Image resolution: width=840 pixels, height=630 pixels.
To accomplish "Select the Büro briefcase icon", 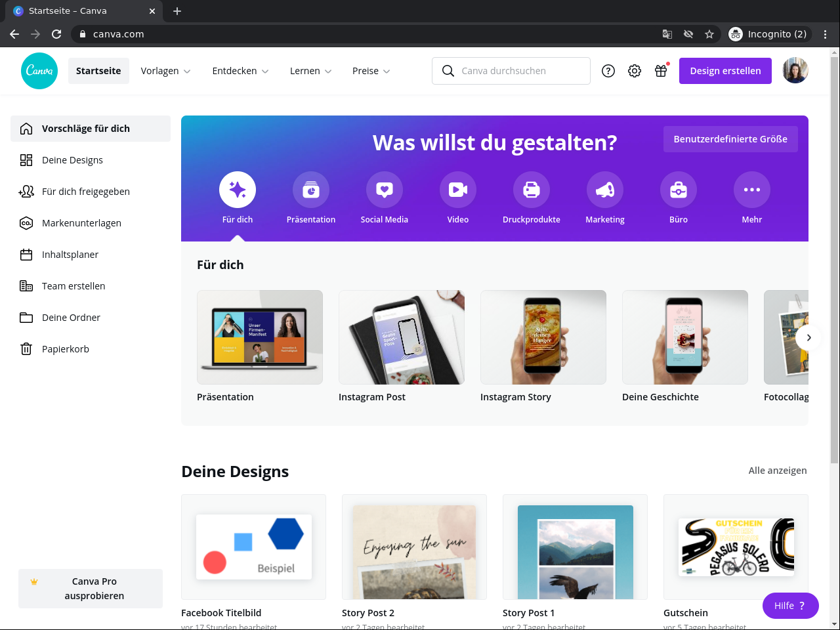I will tap(679, 190).
